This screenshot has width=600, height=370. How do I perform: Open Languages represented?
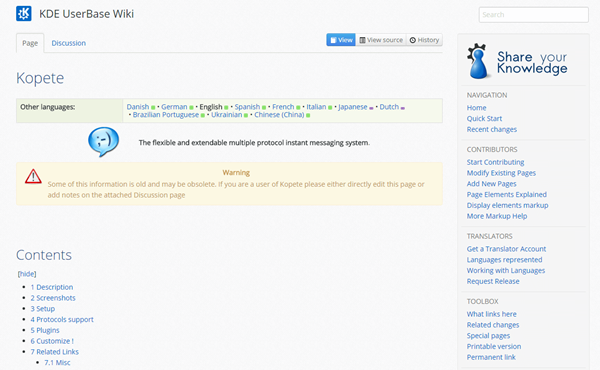504,260
